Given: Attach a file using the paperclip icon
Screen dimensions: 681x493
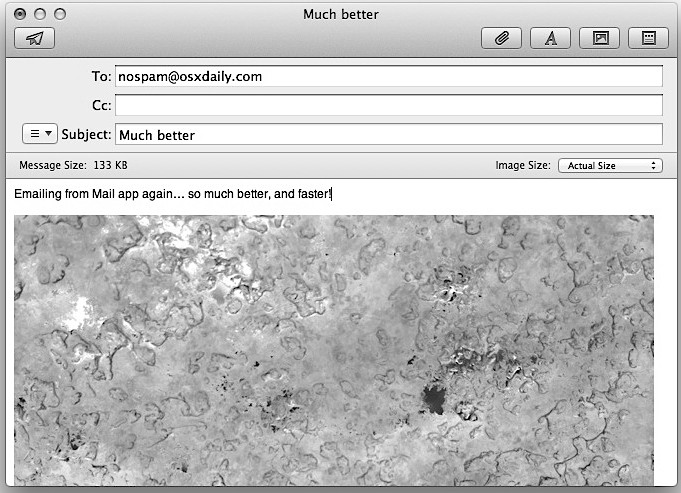Looking at the screenshot, I should (501, 38).
